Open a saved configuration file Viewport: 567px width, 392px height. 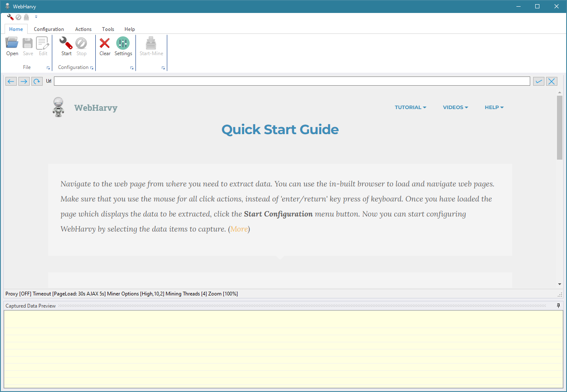point(12,46)
